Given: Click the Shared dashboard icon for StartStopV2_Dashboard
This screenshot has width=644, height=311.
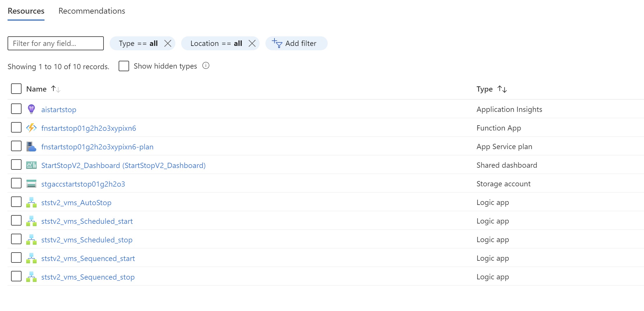Looking at the screenshot, I should [31, 165].
